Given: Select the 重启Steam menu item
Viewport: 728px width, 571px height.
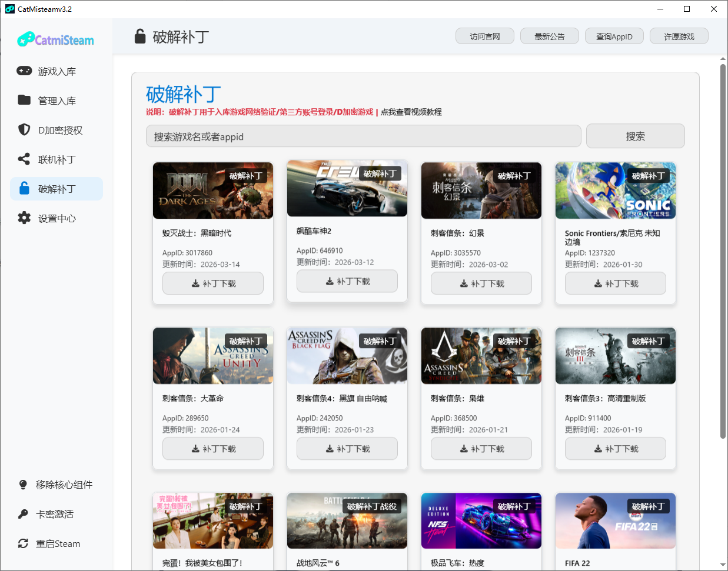Looking at the screenshot, I should (x=56, y=543).
